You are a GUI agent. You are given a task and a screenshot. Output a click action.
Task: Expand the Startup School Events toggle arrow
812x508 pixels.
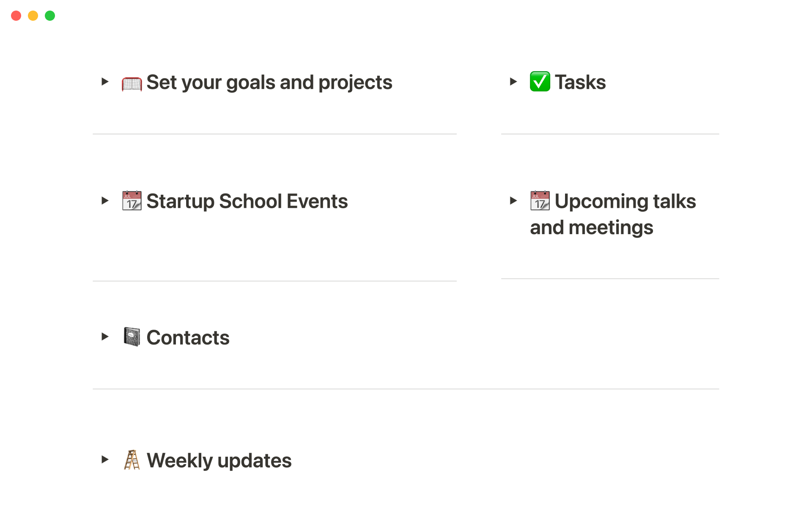[105, 201]
